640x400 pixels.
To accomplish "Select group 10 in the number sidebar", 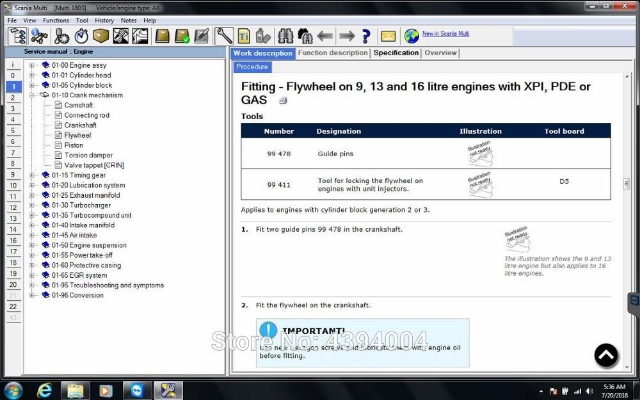I will pyautogui.click(x=13, y=186).
